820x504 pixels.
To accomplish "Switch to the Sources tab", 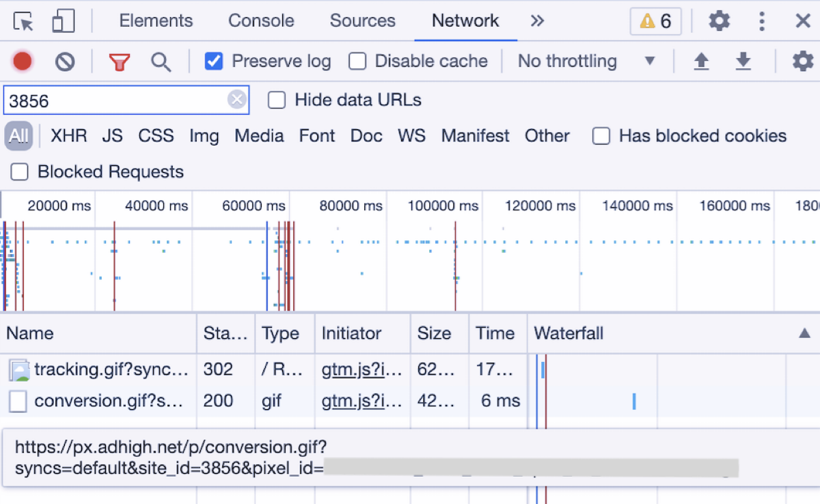I will point(362,21).
